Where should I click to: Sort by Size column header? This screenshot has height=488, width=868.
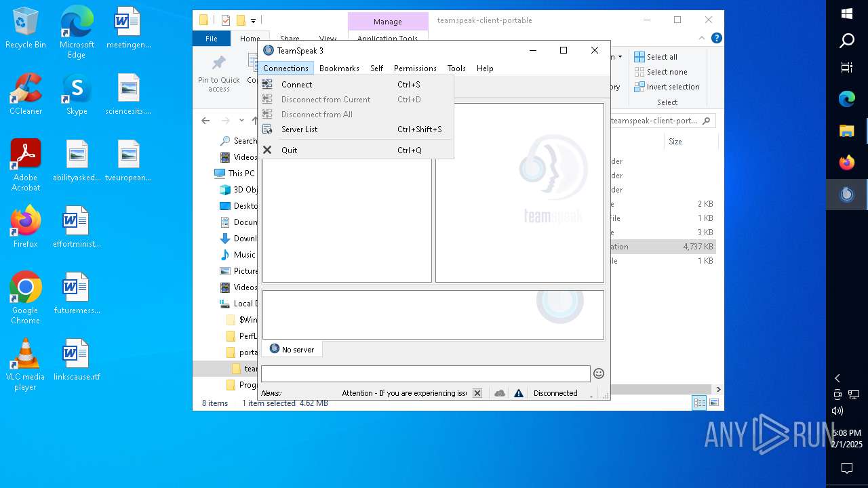pos(675,142)
